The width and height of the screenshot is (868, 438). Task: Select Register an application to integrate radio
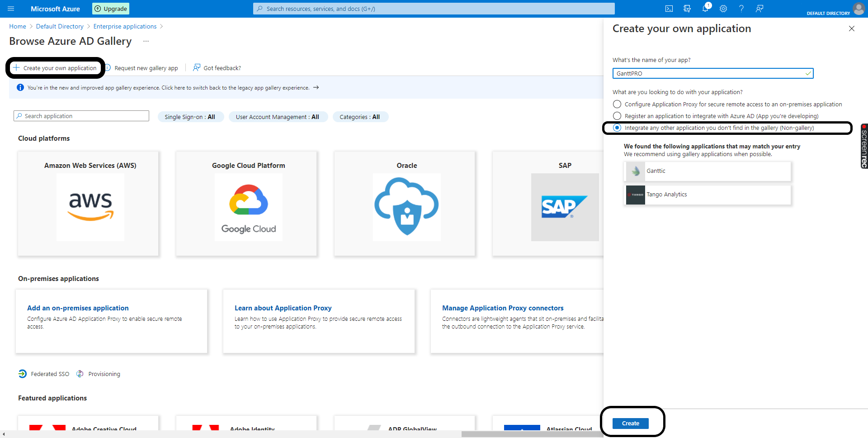617,116
